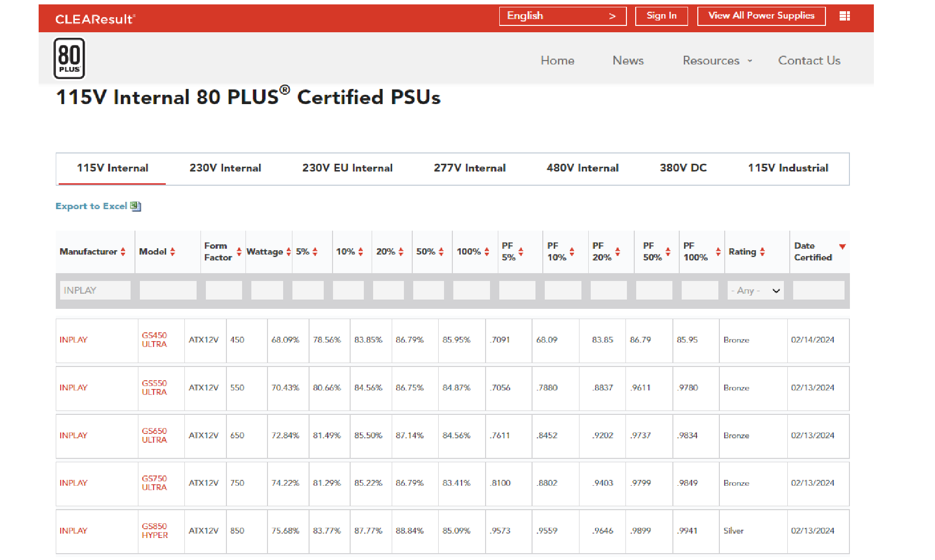The image size is (935, 560).
Task: Switch to the 230V Internal tab
Action: [x=225, y=168]
